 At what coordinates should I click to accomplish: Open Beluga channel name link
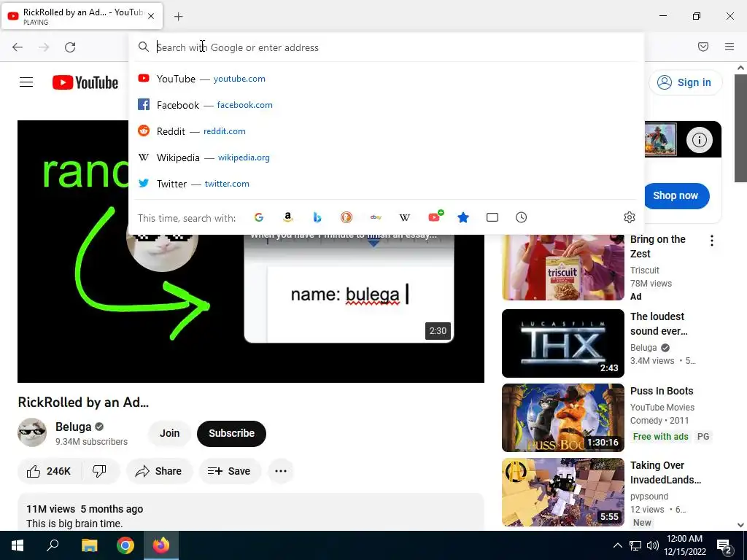(74, 427)
